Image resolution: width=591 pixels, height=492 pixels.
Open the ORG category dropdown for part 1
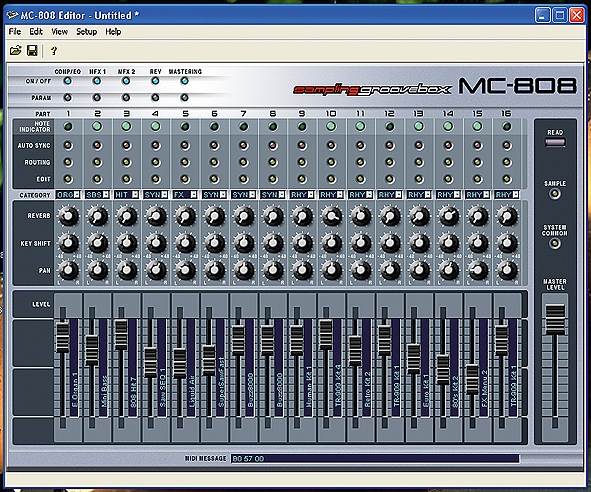coord(68,195)
